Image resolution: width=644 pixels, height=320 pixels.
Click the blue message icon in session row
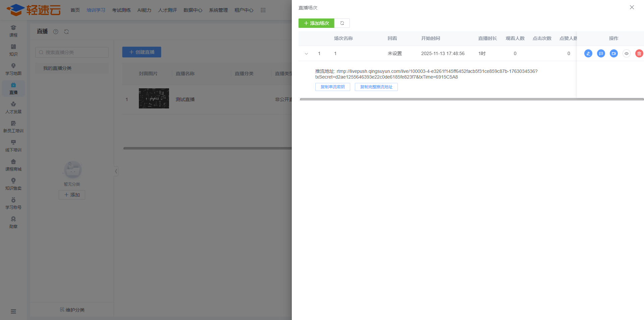[x=601, y=53]
